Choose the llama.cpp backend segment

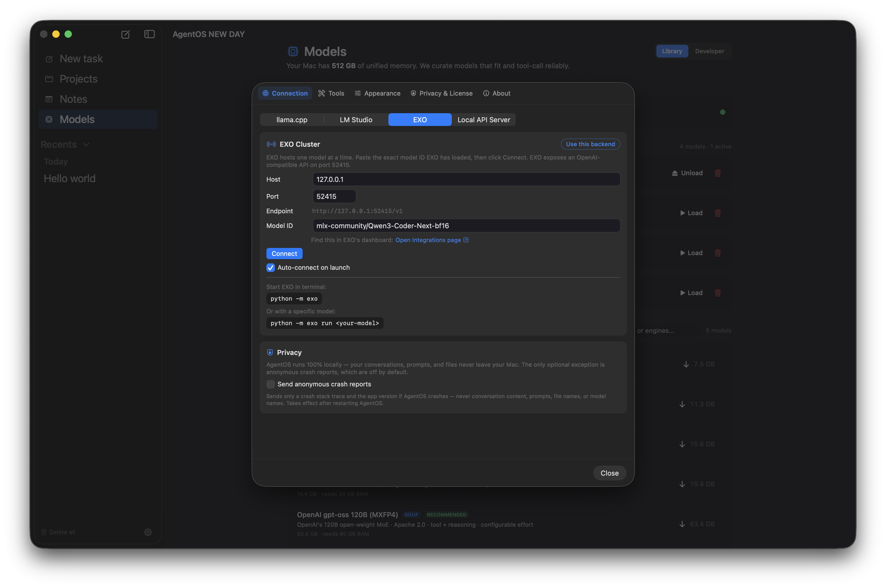coord(292,120)
